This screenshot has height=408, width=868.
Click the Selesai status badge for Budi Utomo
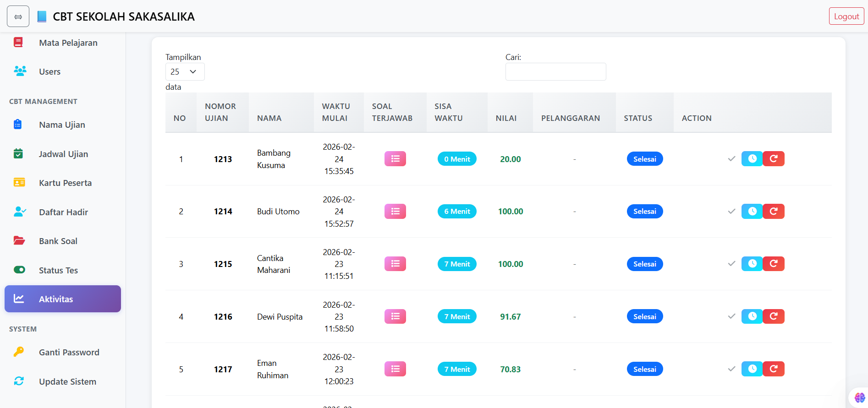click(x=644, y=212)
